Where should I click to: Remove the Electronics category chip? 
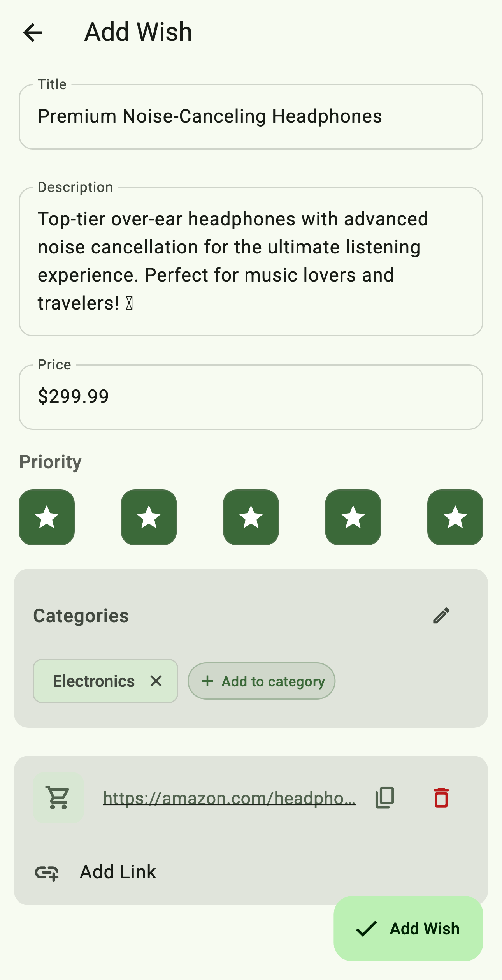156,681
